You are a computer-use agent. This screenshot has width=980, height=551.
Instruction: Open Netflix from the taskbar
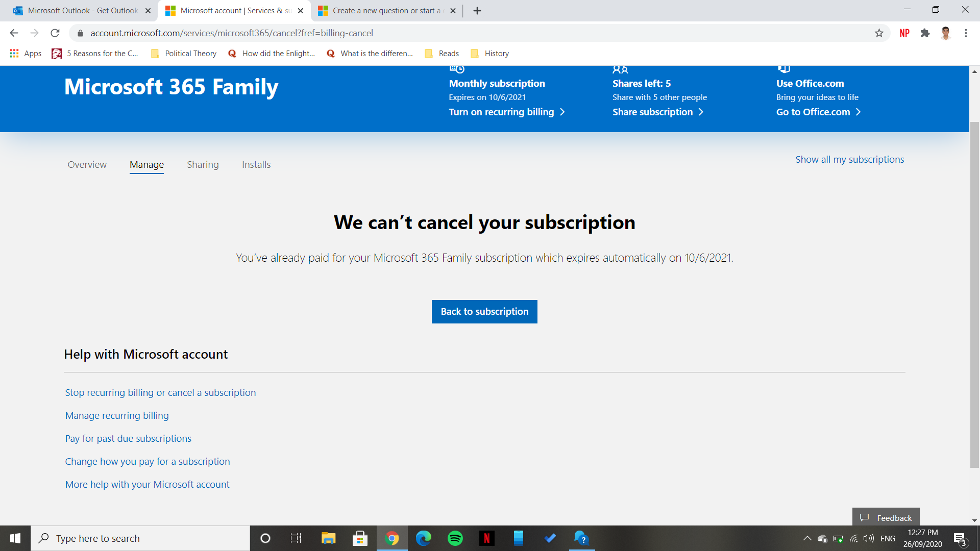tap(486, 538)
